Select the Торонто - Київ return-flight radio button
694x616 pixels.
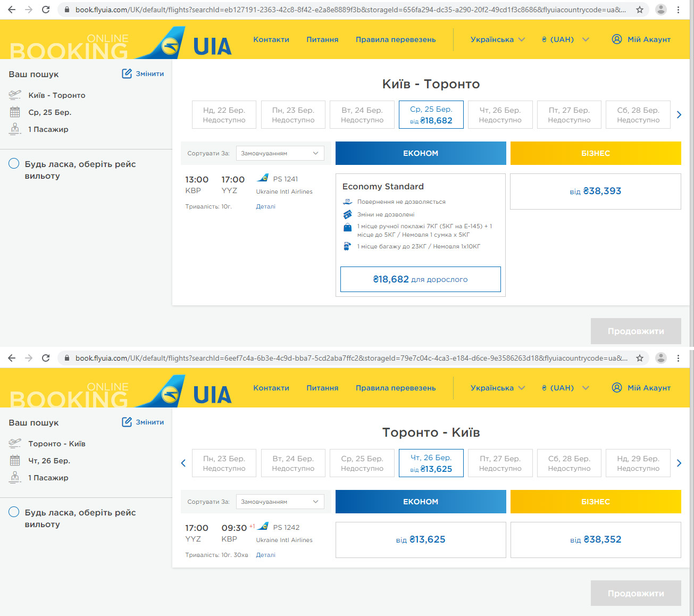coord(14,512)
